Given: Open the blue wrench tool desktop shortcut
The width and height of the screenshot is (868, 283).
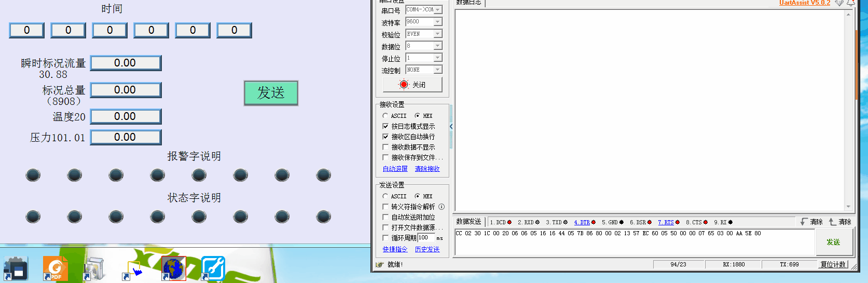Looking at the screenshot, I should tap(213, 268).
